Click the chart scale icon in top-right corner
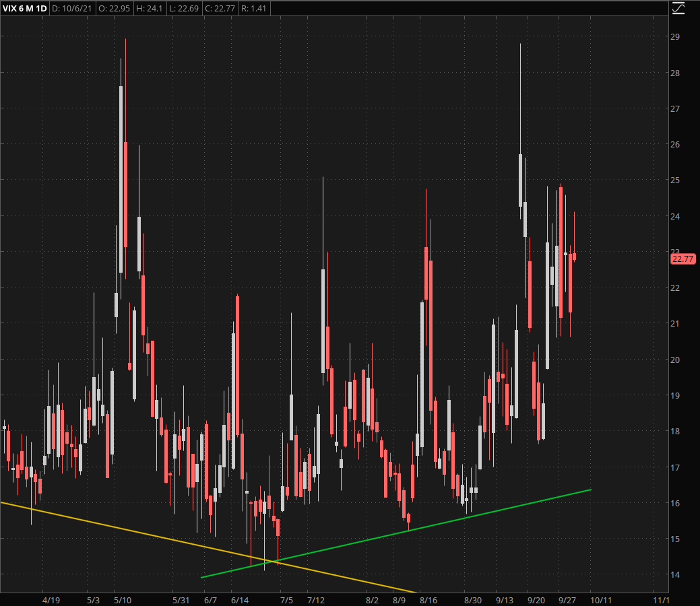The height and width of the screenshot is (606, 700). (x=678, y=8)
